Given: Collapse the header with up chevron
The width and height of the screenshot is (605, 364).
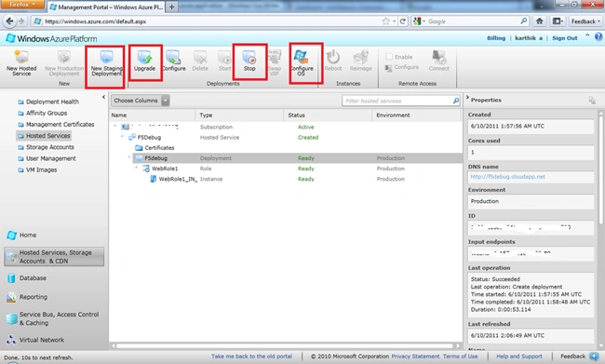Looking at the screenshot, I should coord(587,35).
